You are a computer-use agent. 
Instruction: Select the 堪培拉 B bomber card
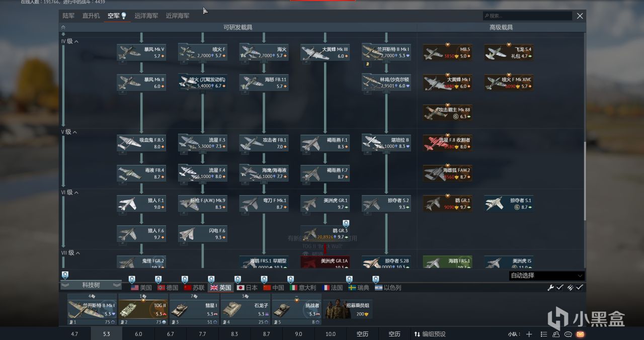387,143
